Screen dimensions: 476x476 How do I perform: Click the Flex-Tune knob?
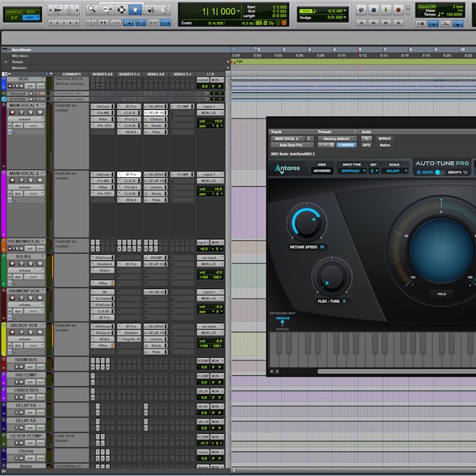click(332, 276)
